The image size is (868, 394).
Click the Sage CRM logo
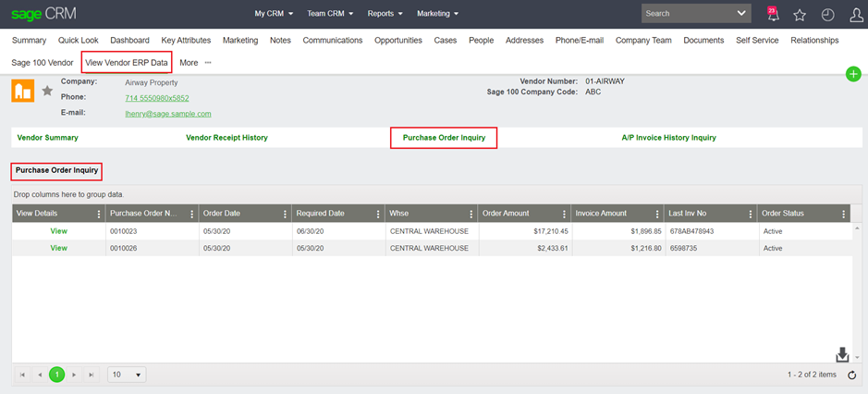(x=43, y=13)
